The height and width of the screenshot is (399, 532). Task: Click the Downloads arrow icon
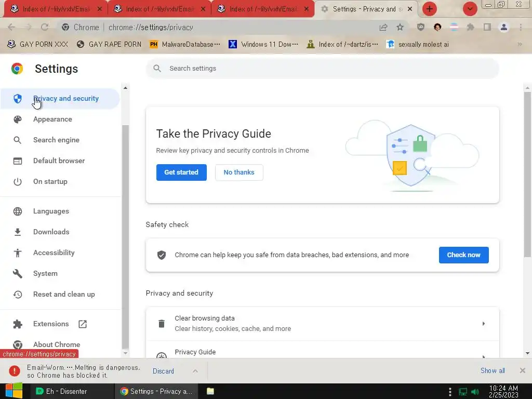(18, 232)
